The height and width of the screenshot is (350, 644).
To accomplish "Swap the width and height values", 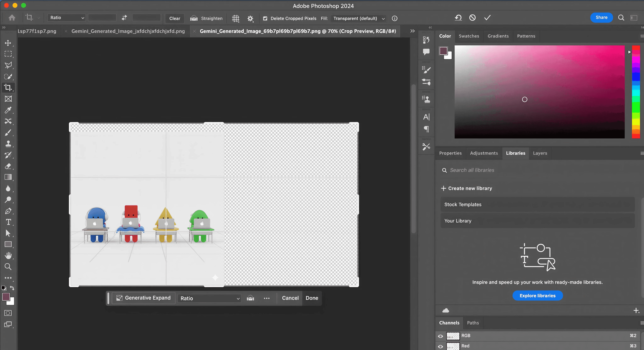I will (124, 17).
